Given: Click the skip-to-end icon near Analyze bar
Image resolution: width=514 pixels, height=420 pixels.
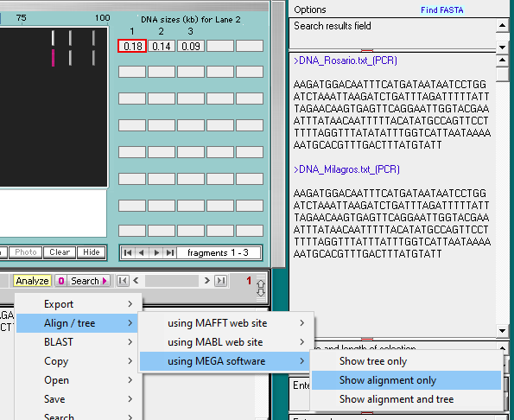Looking at the screenshot, I should pyautogui.click(x=220, y=281).
